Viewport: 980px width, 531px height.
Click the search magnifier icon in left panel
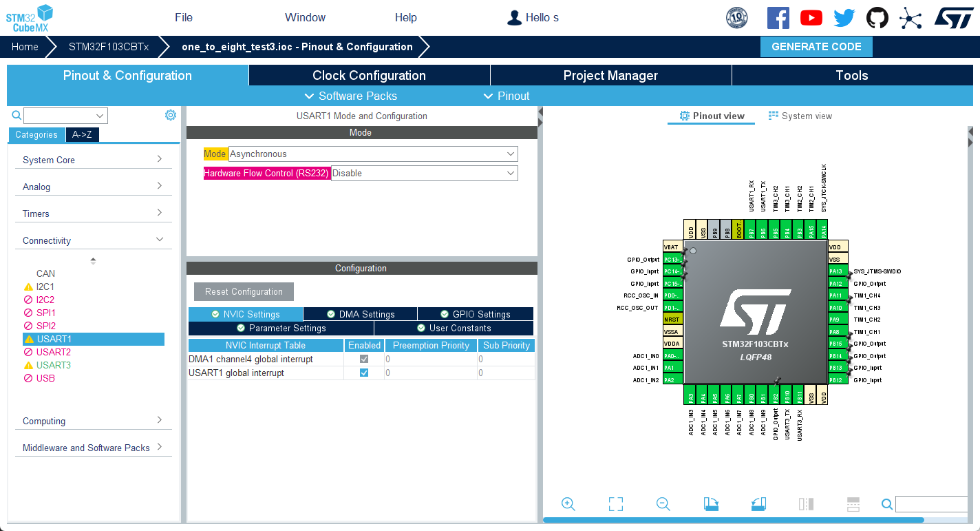[17, 115]
